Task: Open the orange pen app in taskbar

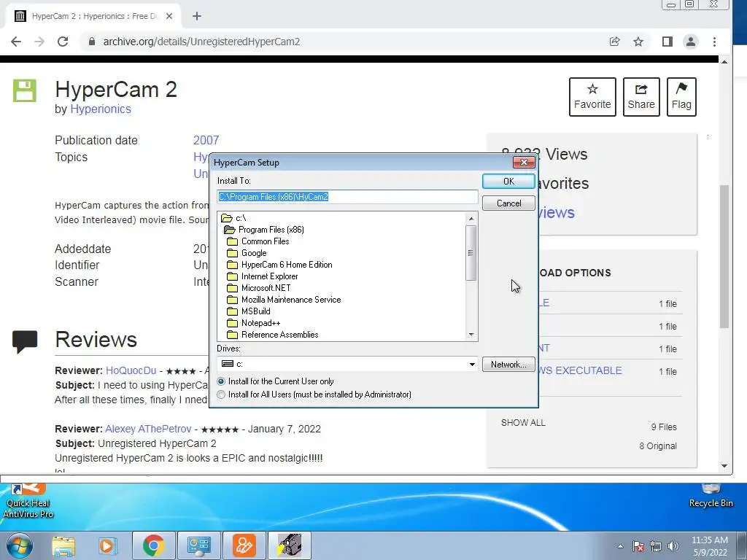Action: (x=244, y=545)
